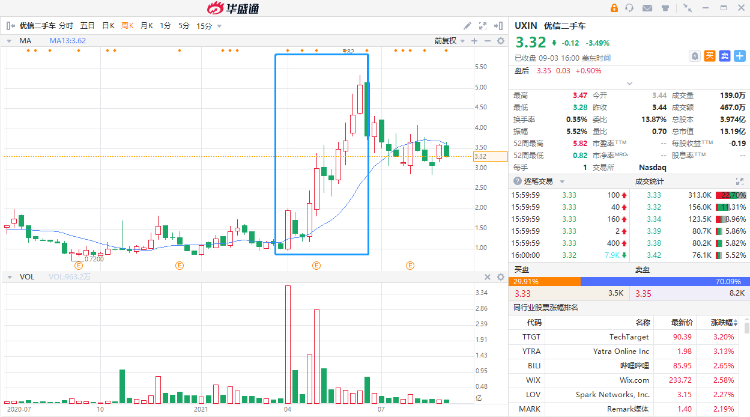Open more time periods dropdown arrow
750x417 pixels.
click(220, 26)
